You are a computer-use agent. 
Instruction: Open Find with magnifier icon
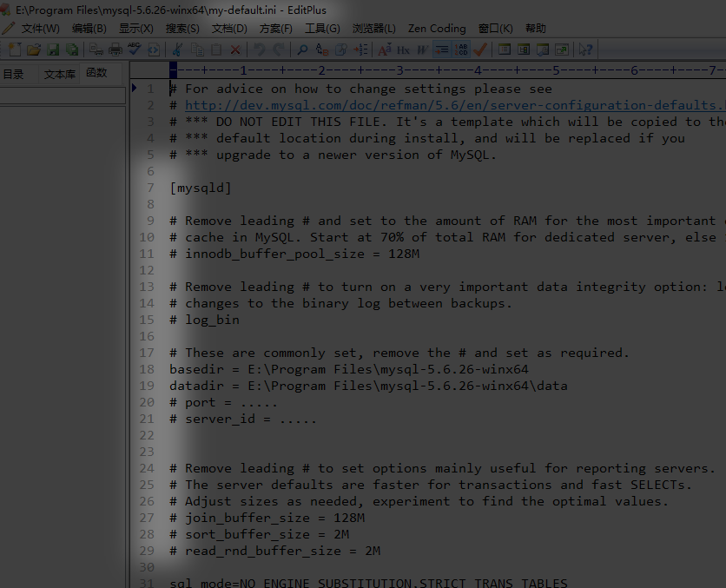302,50
